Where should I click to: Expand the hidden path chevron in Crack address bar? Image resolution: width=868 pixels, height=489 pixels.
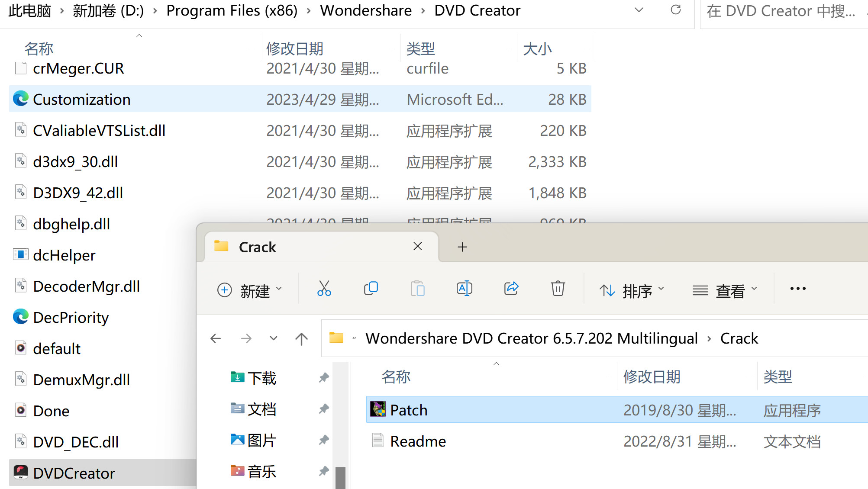[354, 338]
